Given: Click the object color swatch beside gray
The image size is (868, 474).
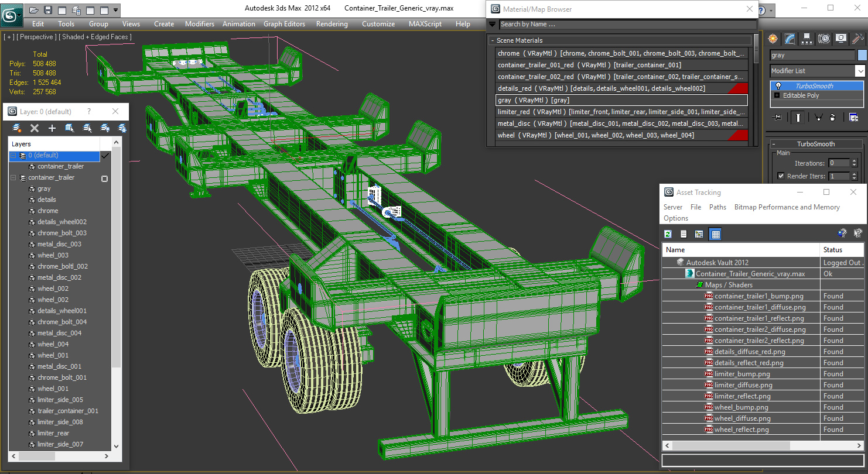Looking at the screenshot, I should tap(862, 55).
